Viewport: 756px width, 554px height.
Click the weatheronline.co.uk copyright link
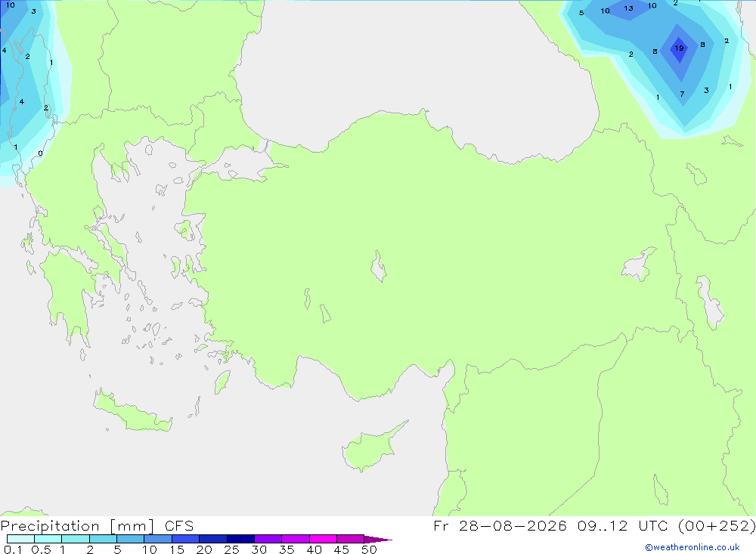(x=692, y=547)
